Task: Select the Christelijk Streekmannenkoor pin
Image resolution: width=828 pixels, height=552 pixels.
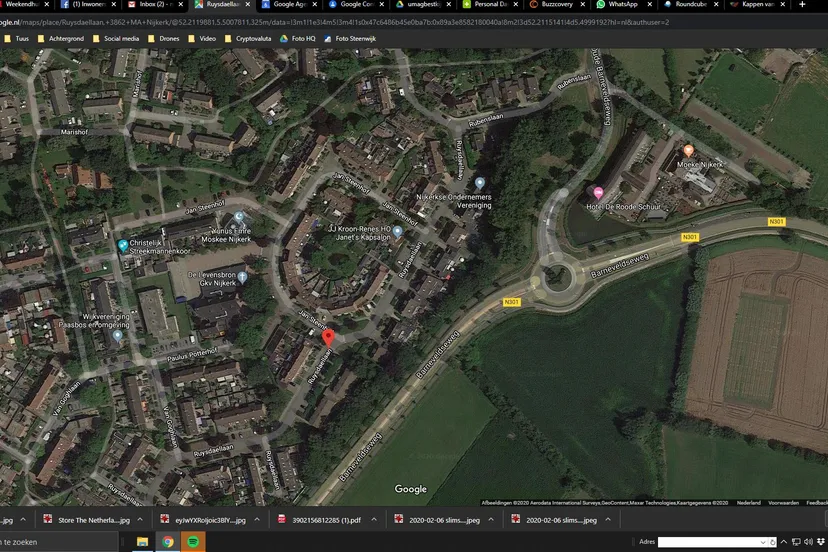Action: point(123,246)
